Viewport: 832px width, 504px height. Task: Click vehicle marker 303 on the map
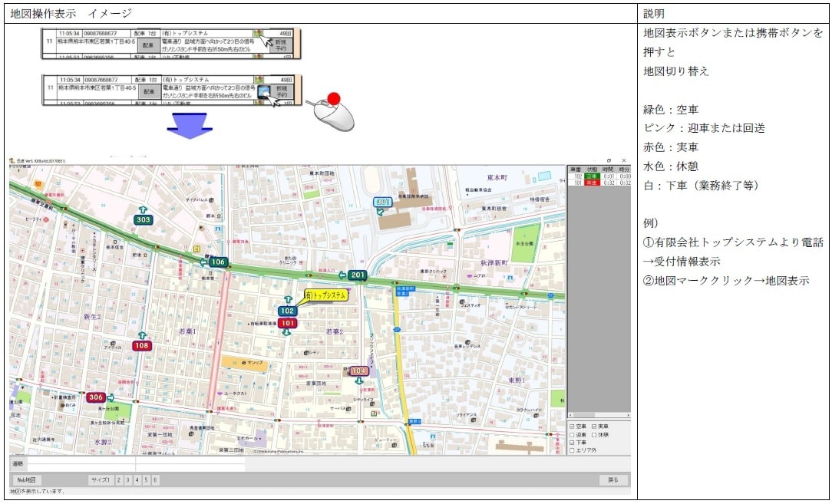pyautogui.click(x=142, y=220)
